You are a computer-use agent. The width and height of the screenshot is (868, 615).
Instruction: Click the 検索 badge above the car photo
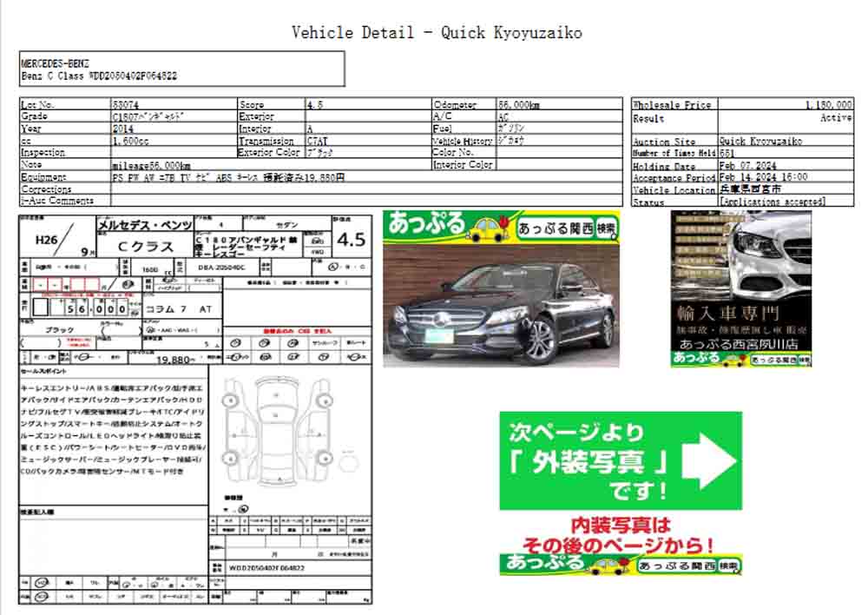click(607, 228)
